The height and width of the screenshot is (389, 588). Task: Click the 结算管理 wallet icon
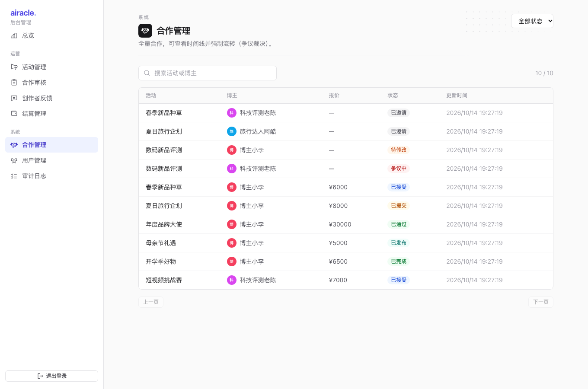coord(14,114)
